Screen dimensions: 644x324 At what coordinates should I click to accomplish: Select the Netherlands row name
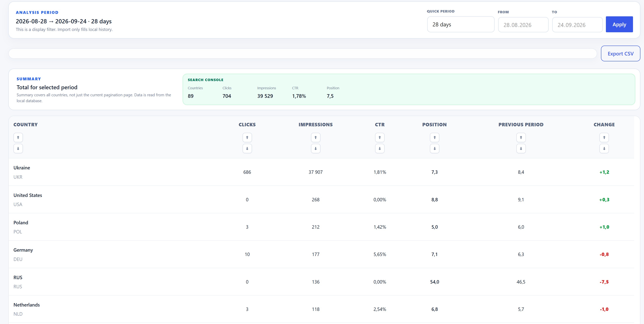tap(27, 305)
